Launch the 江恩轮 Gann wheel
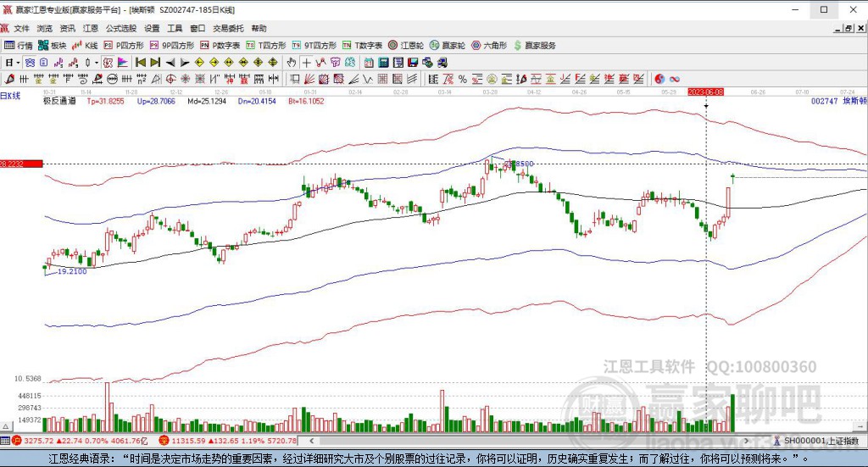868x467 pixels. 406,46
